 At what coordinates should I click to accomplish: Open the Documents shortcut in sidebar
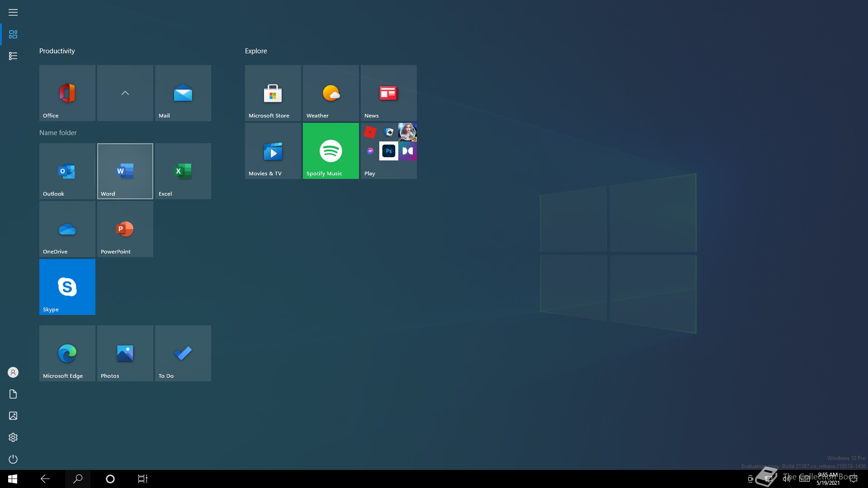point(13,394)
